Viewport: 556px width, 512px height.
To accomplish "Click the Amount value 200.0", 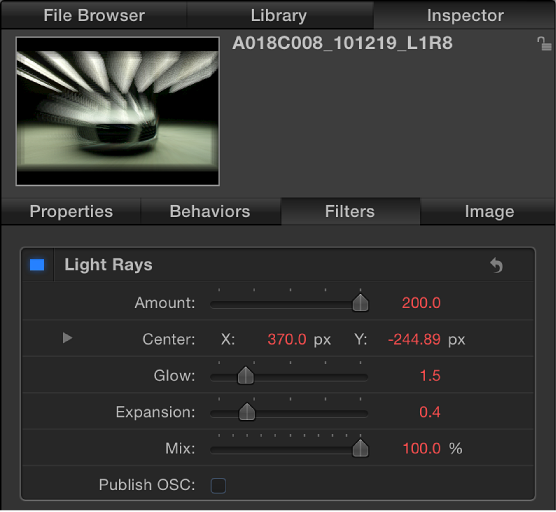I will [x=421, y=303].
